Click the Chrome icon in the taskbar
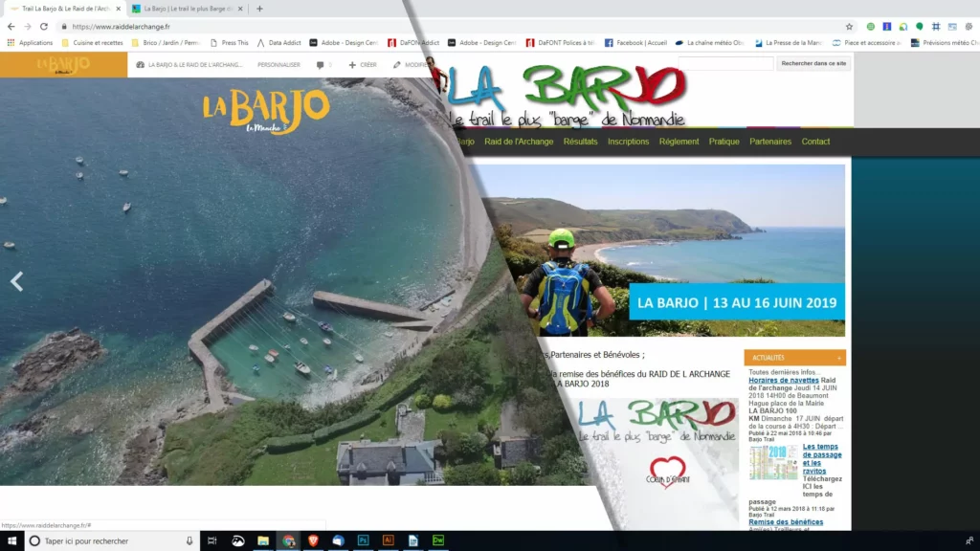This screenshot has width=980, height=551. (x=288, y=541)
